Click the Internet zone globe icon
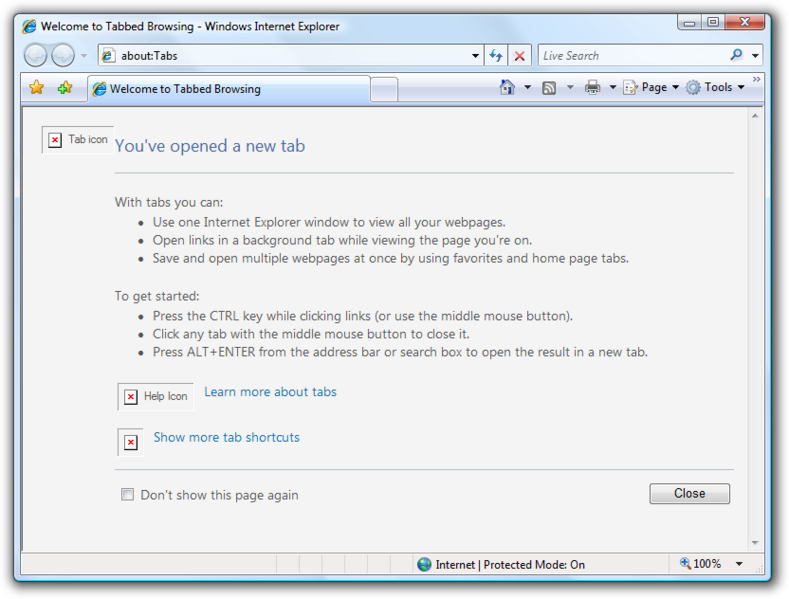The height and width of the screenshot is (599, 789). point(424,564)
